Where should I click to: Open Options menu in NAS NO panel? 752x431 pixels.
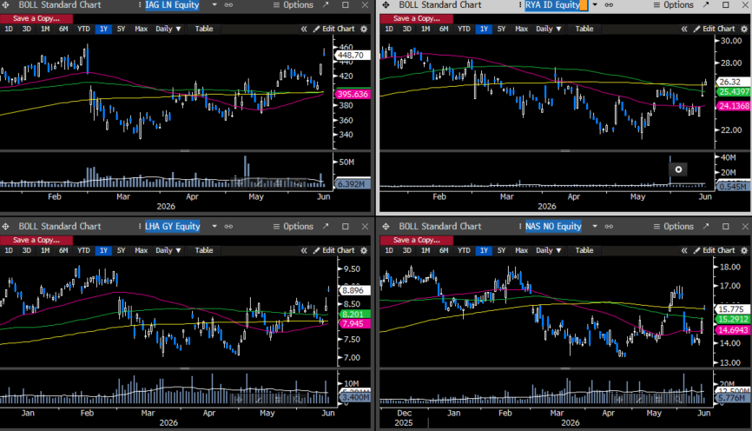[x=673, y=226]
